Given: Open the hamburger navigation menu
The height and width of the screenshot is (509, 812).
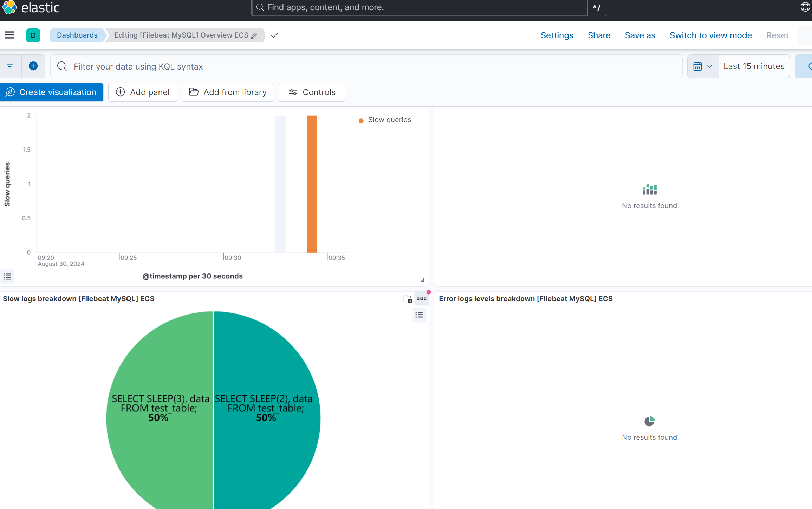Looking at the screenshot, I should pos(10,35).
